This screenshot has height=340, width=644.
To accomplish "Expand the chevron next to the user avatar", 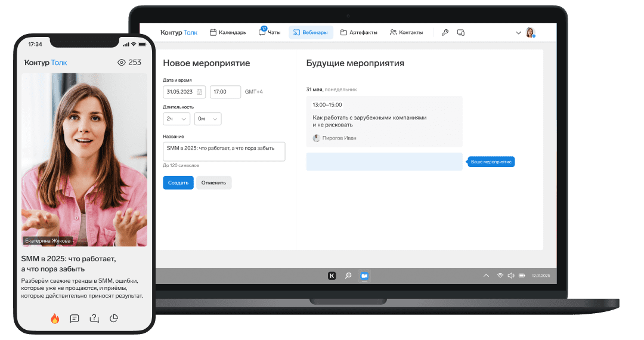I will [517, 33].
